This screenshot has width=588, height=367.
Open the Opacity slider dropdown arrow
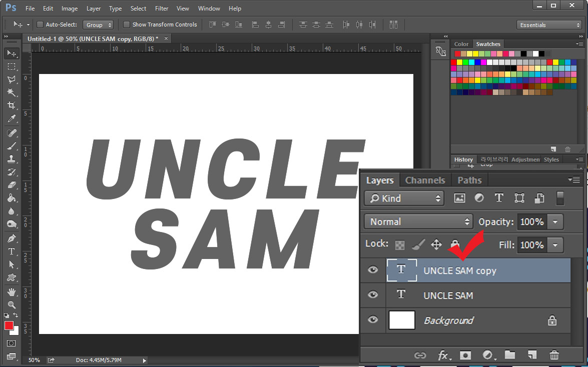[555, 222]
